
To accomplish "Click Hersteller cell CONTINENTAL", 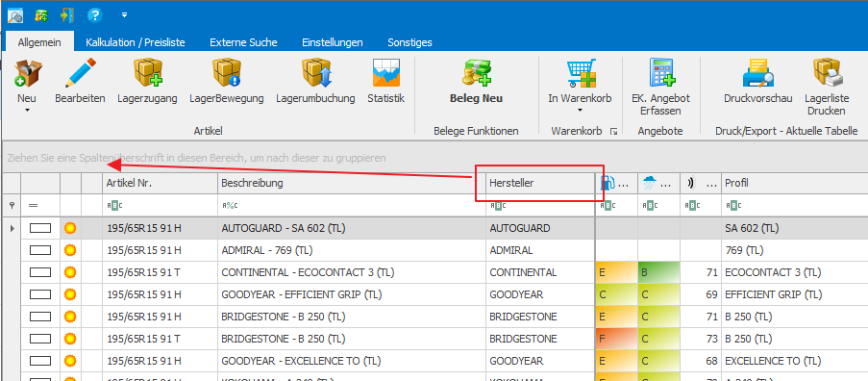I will pyautogui.click(x=540, y=272).
